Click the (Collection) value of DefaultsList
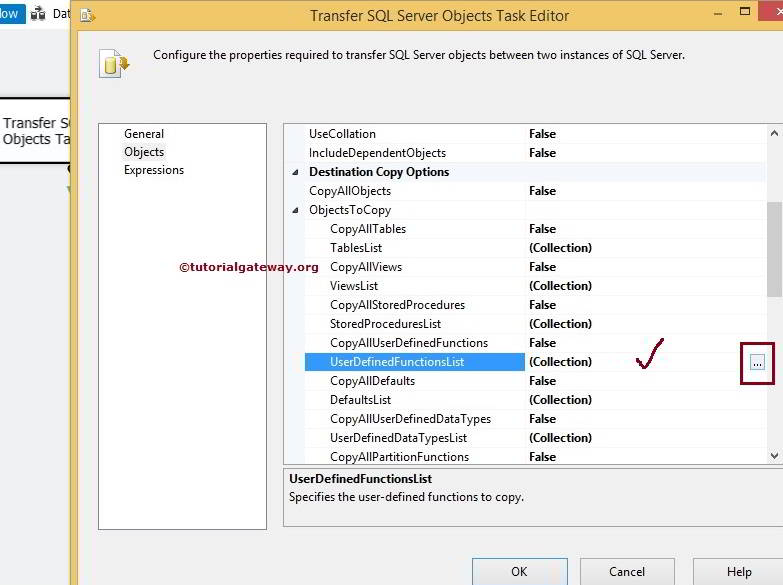This screenshot has height=585, width=783. tap(560, 400)
